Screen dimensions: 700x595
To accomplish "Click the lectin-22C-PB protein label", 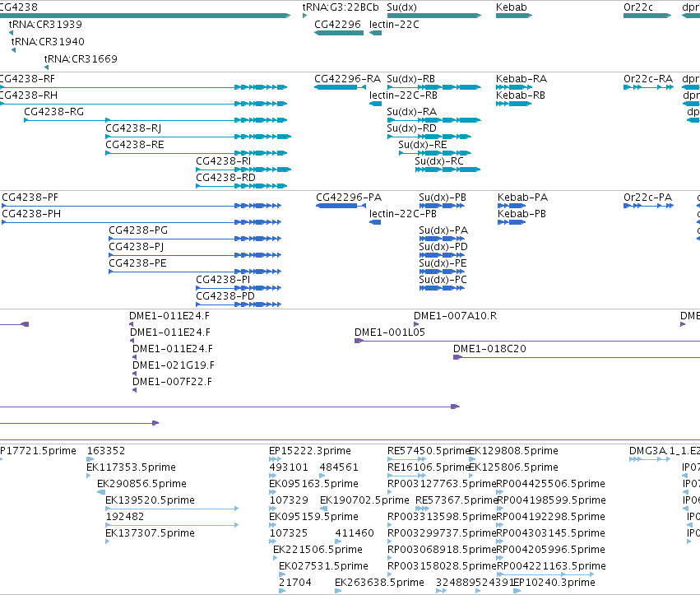I will click(403, 214).
